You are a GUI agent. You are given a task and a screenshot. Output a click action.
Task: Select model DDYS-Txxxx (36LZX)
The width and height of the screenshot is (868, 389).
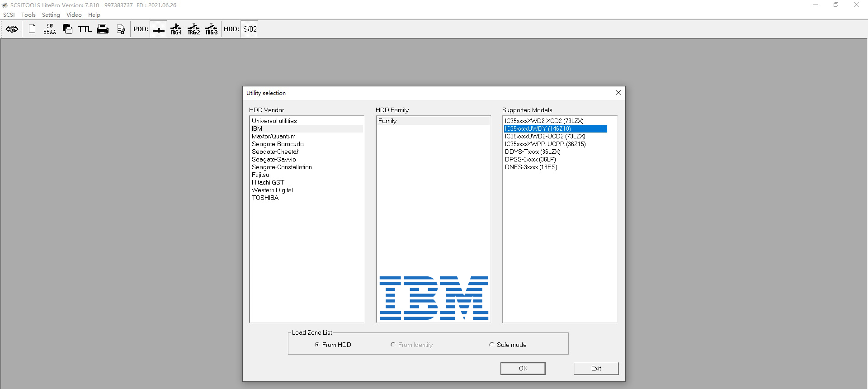556,152
